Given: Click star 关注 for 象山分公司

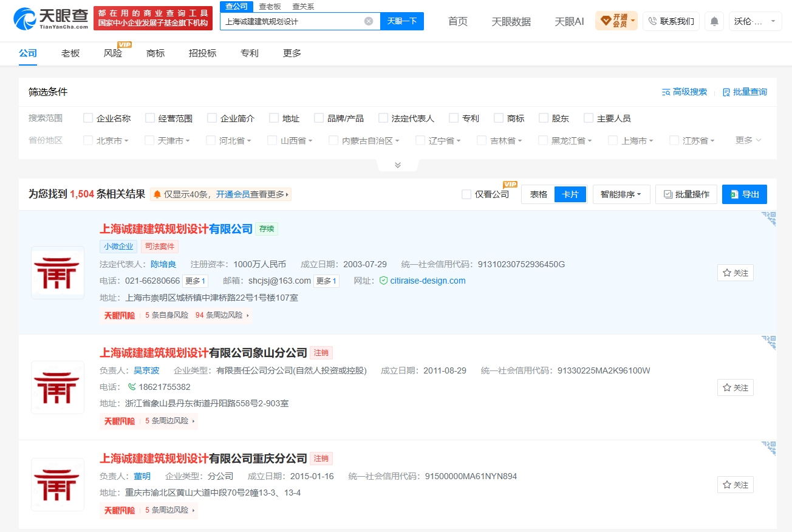Looking at the screenshot, I should click(736, 387).
